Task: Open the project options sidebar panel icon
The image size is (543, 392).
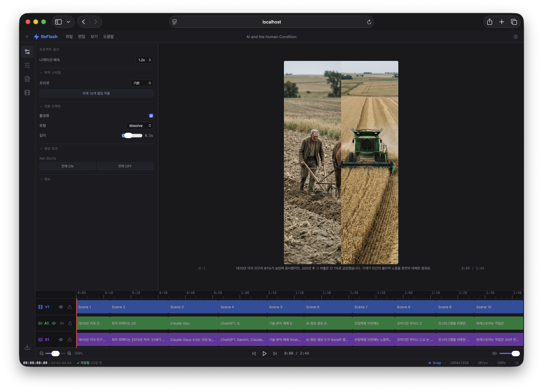Action: click(27, 52)
